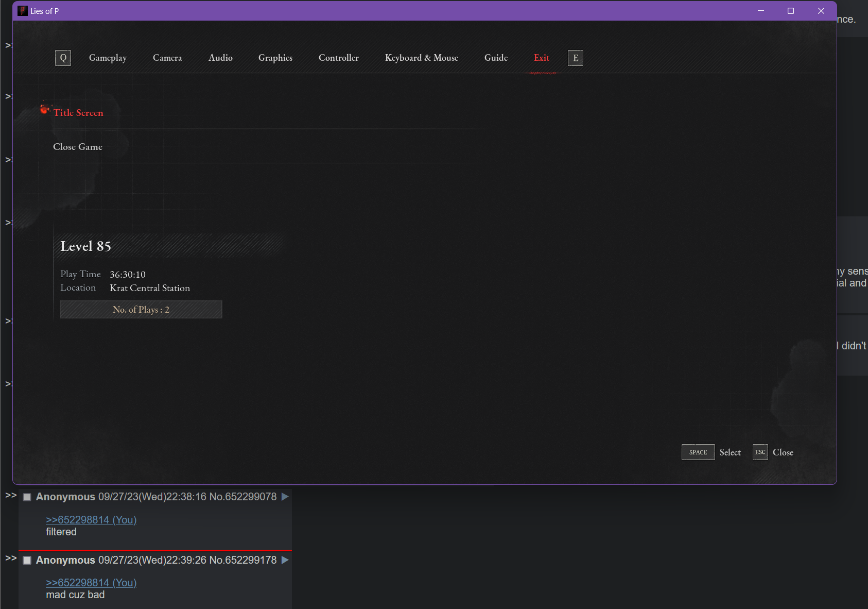Maximize the Lies of P window
Screen dimensions: 868x609
791,11
